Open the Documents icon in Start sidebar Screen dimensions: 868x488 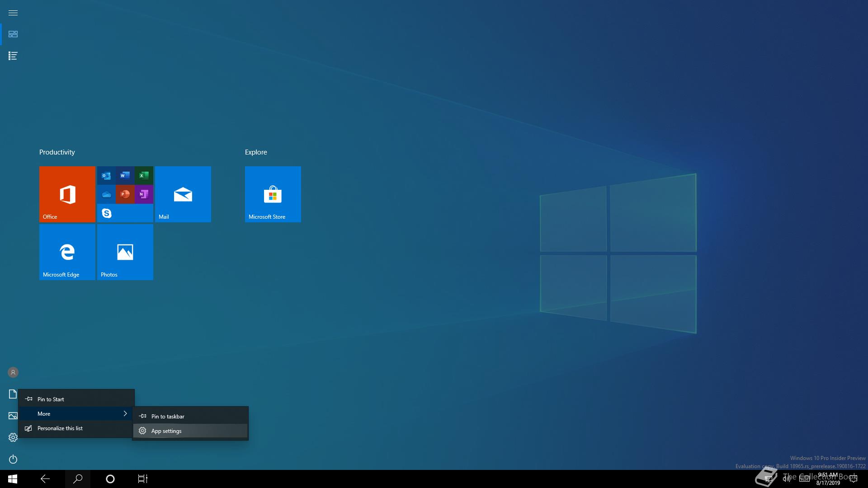click(13, 394)
